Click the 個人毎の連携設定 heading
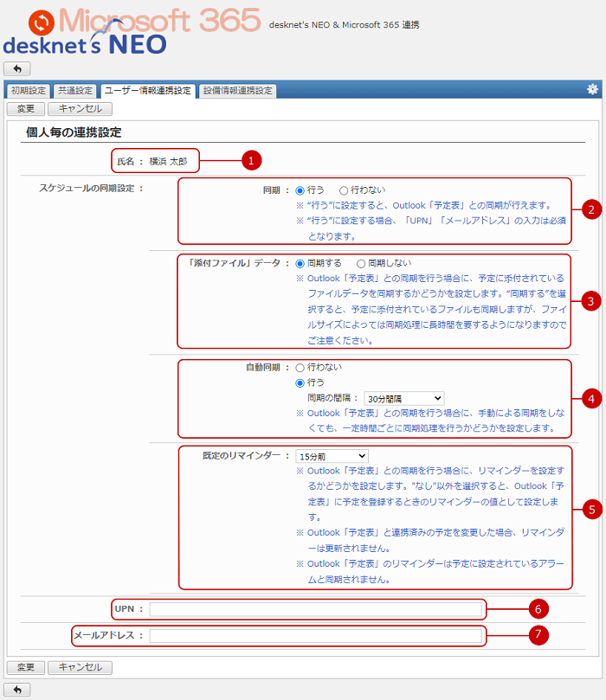This screenshot has height=700, width=606. click(74, 132)
